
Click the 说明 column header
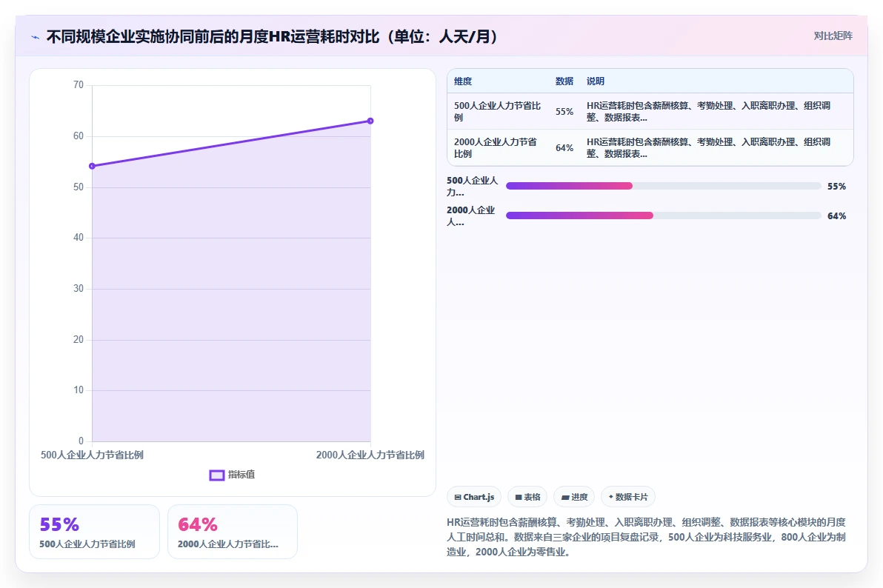[x=596, y=81]
